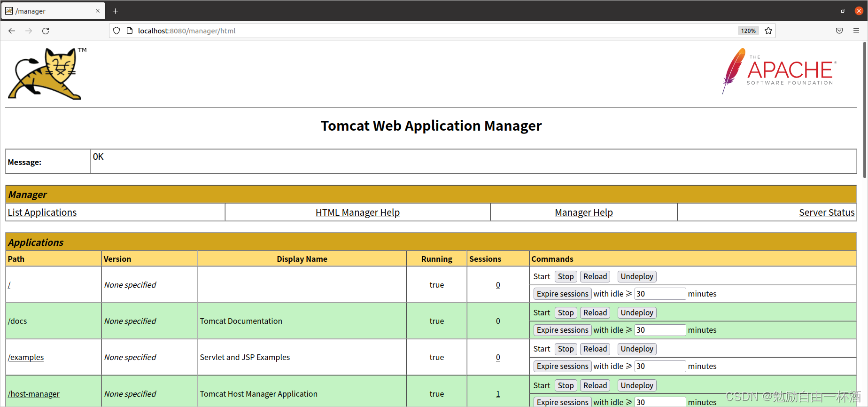Click the Apache Software Foundation logo
This screenshot has width=868, height=407.
(x=780, y=71)
